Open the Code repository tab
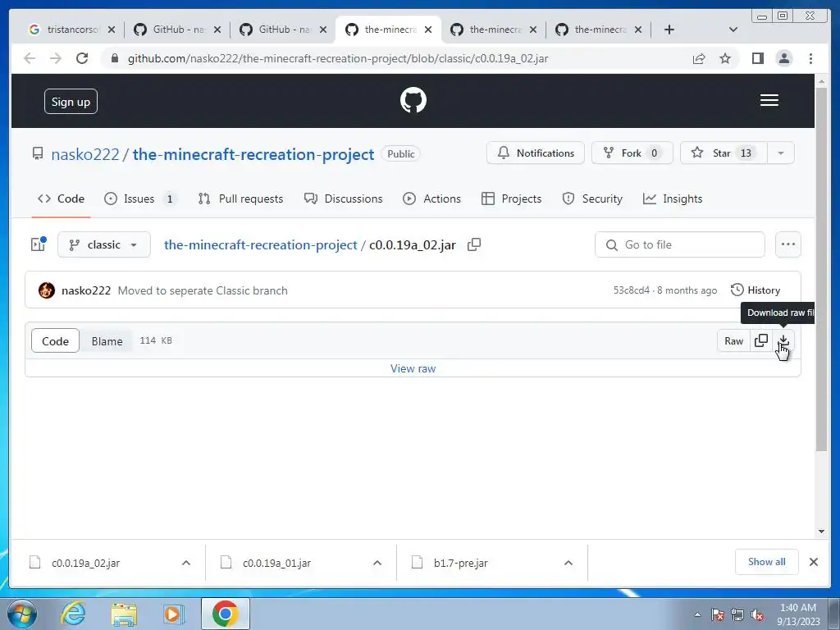Image resolution: width=840 pixels, height=630 pixels. coord(61,199)
